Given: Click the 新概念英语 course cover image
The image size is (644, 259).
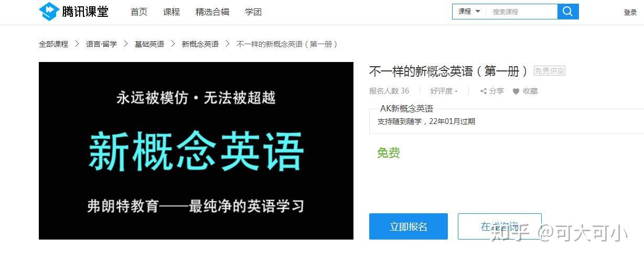Looking at the screenshot, I should coord(196,151).
